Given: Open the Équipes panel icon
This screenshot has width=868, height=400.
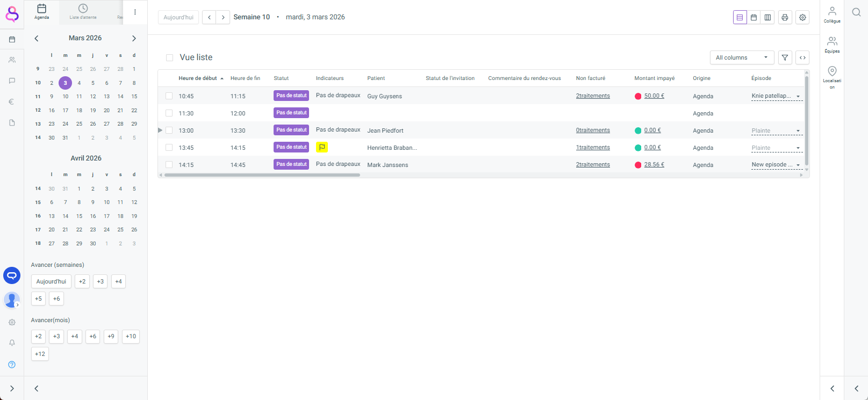Looking at the screenshot, I should pyautogui.click(x=832, y=44).
